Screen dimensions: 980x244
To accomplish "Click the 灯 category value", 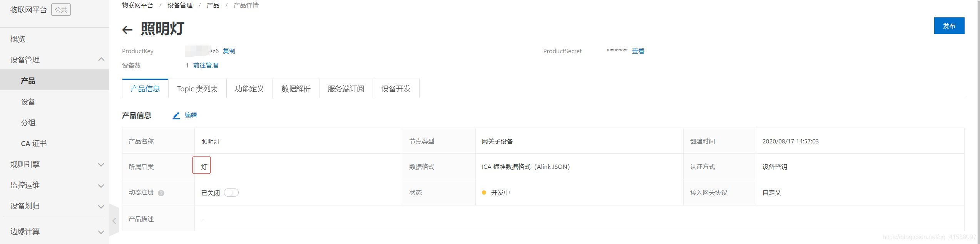I will click(204, 167).
